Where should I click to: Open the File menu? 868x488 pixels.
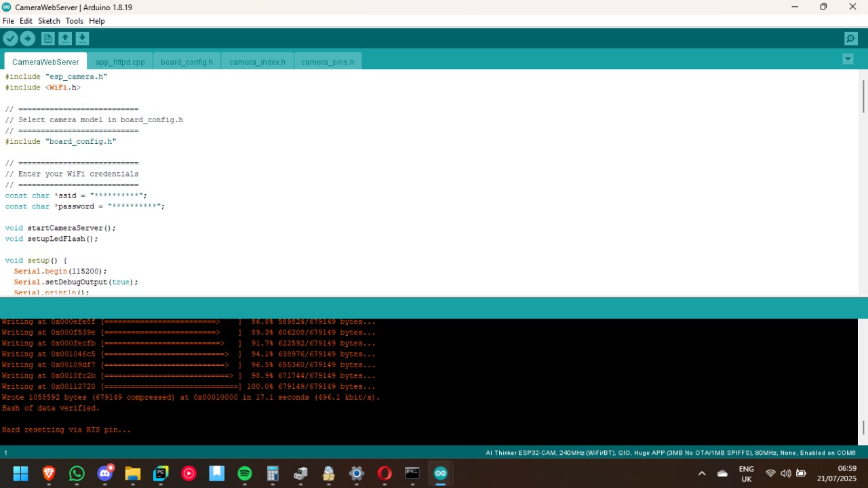coord(8,21)
